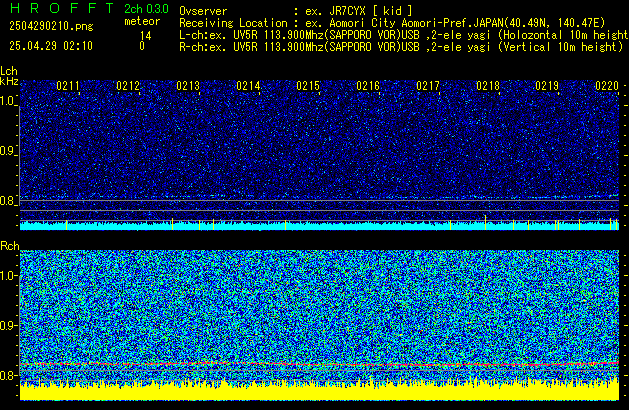The width and height of the screenshot is (629, 410).
Task: Select the 0218 time marker
Action: 488,86
